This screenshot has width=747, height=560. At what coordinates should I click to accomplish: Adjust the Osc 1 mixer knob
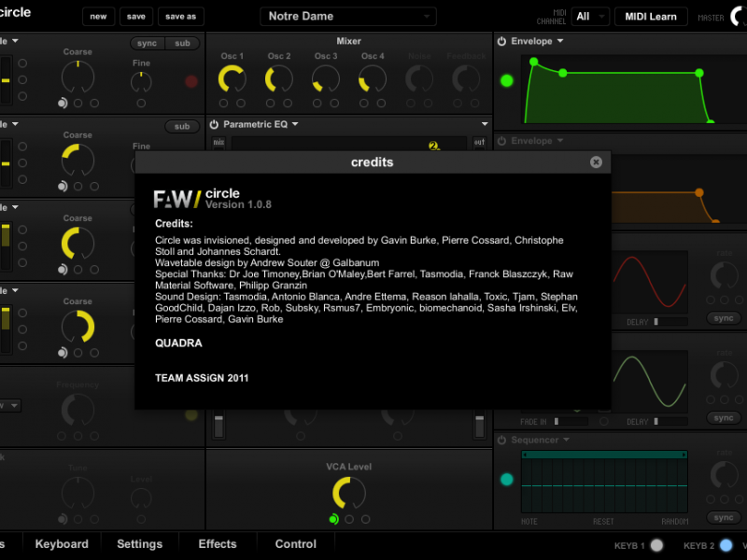pyautogui.click(x=232, y=79)
